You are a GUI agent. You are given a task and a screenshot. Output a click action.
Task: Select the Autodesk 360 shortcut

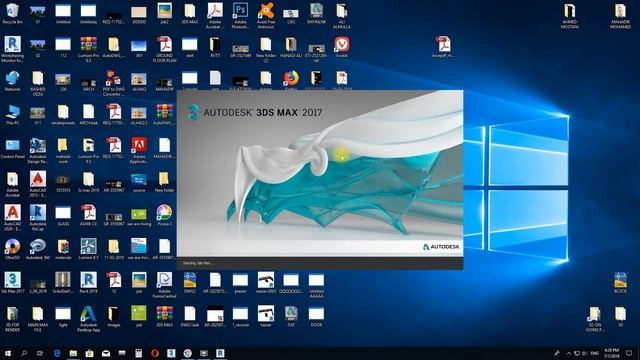(x=38, y=249)
